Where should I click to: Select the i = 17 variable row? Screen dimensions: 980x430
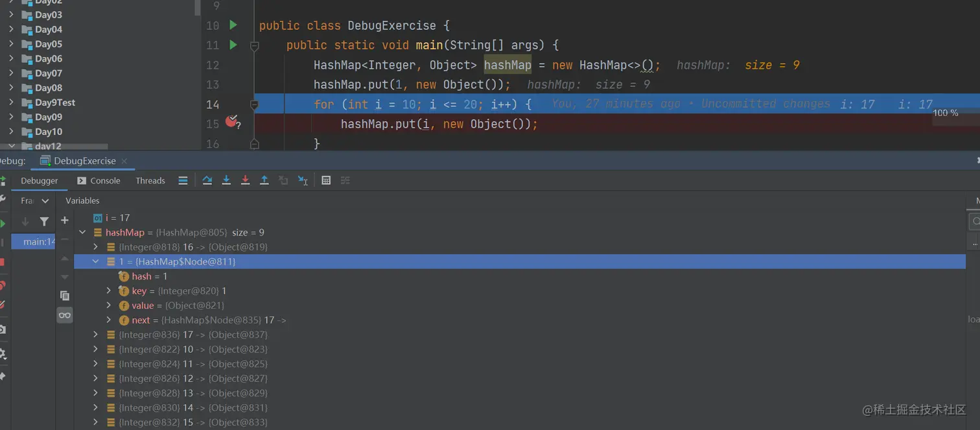111,218
